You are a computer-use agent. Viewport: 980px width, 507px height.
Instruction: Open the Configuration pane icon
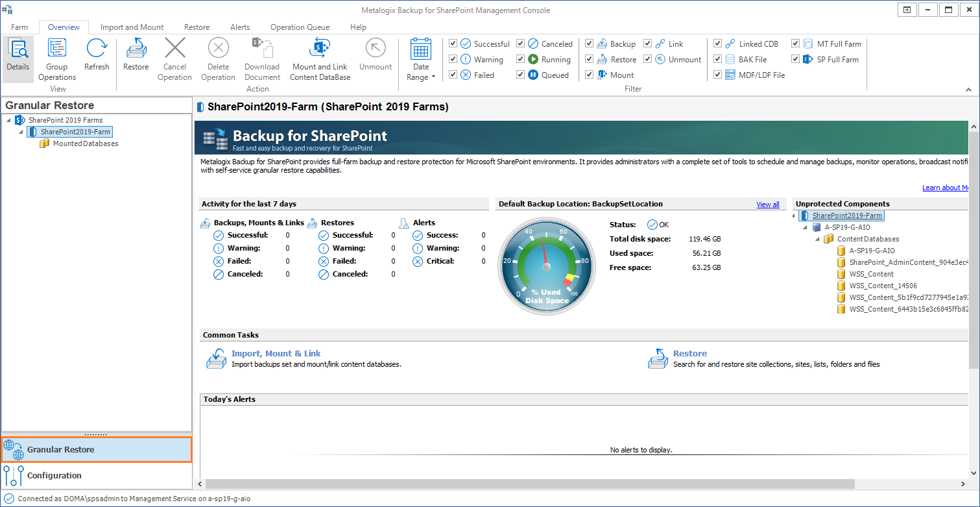(x=14, y=476)
